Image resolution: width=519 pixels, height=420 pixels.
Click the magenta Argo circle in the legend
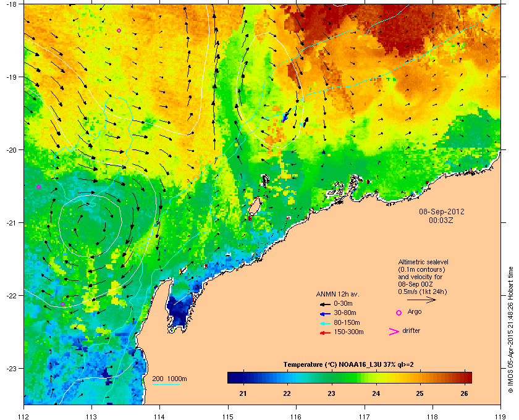tap(399, 313)
